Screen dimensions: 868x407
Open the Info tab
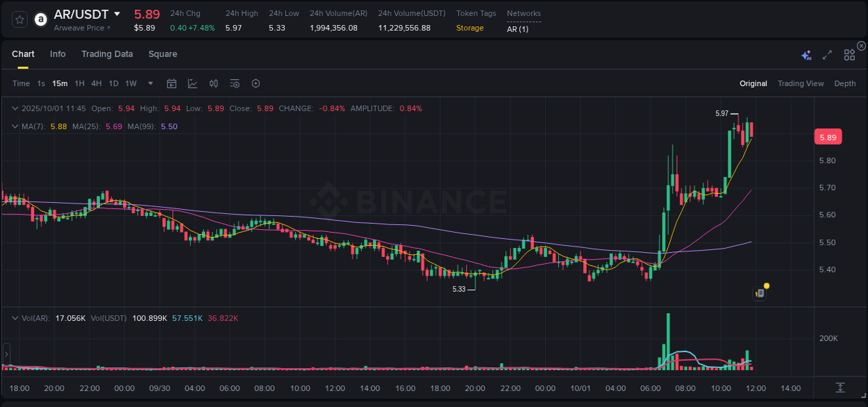point(58,54)
